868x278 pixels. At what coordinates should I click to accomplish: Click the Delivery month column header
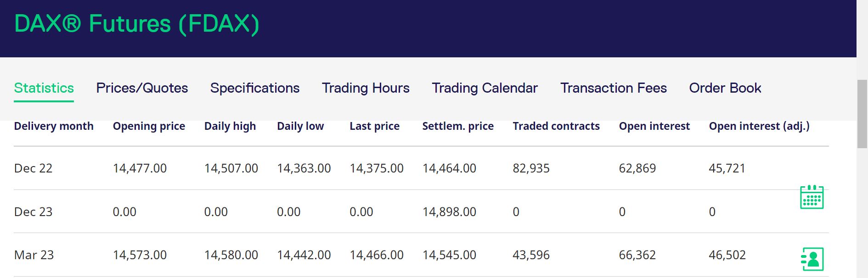coord(54,126)
